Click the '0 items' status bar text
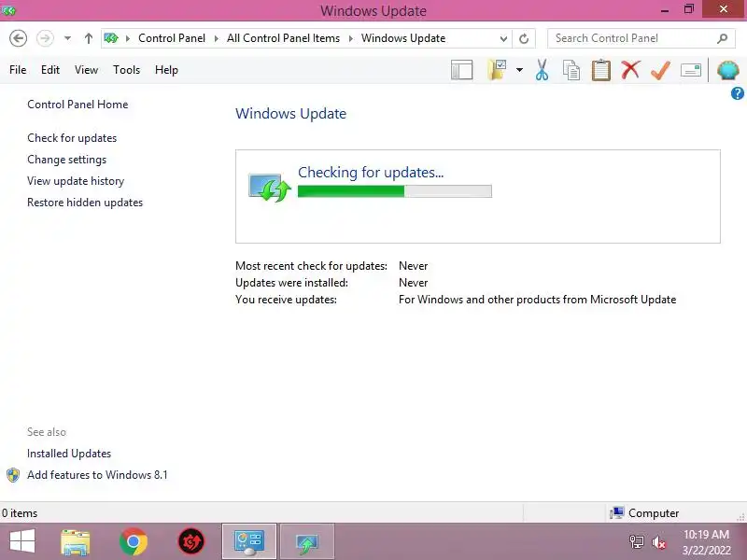The height and width of the screenshot is (560, 747). [20, 513]
